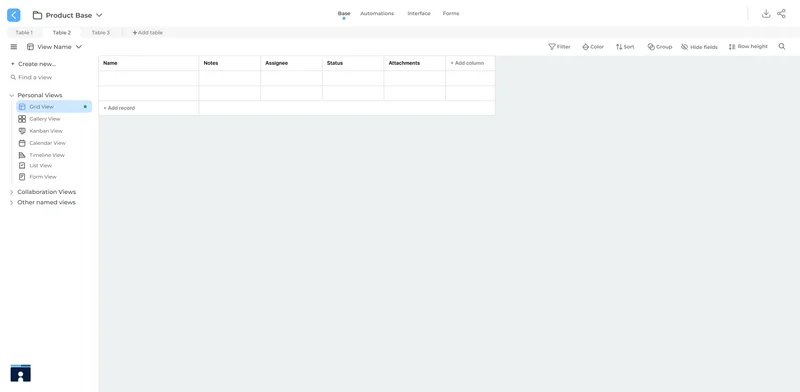Click the blue back arrow button
Screen dimensions: 800x392
14,15
